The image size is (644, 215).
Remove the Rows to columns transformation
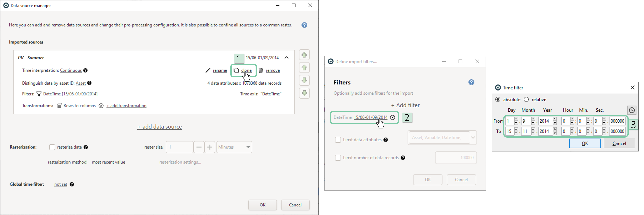(101, 106)
